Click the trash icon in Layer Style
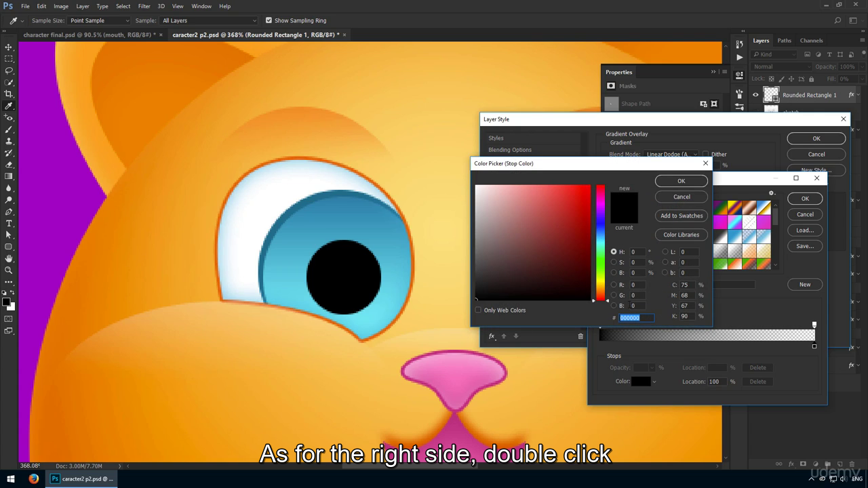The image size is (868, 488). 580,336
